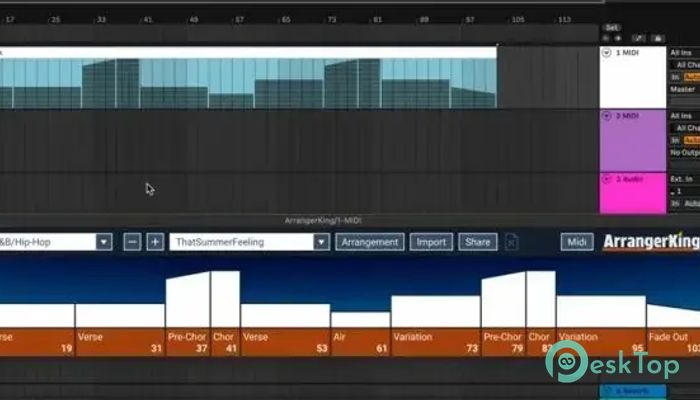The image size is (700, 400).
Task: Select the Air section in the arrangement
Action: coord(360,342)
